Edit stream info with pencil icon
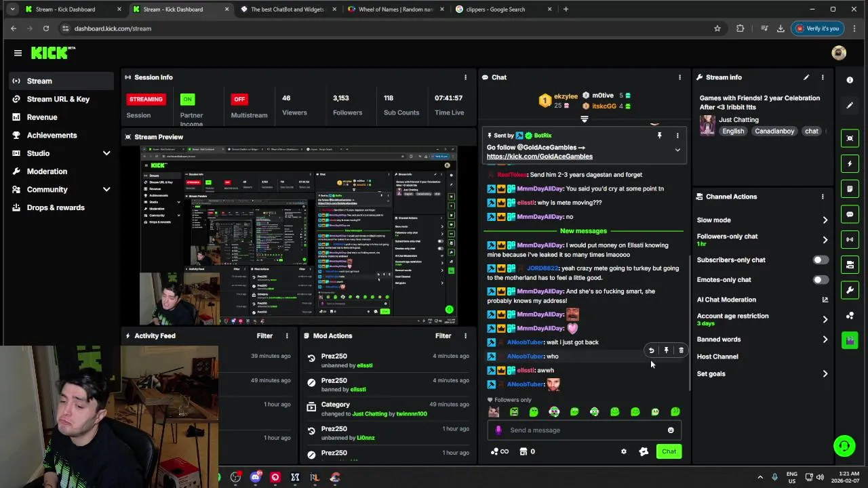The width and height of the screenshot is (868, 488). pos(806,77)
